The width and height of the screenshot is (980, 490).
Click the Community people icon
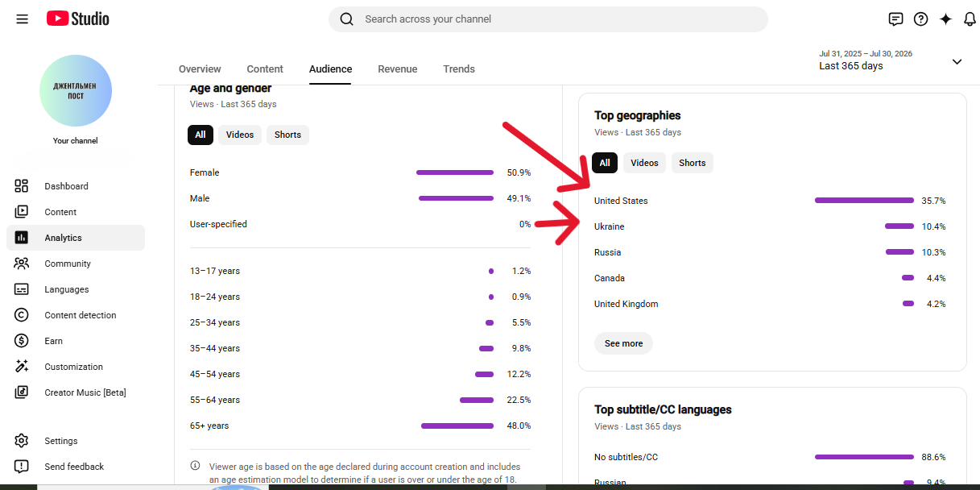(22, 264)
